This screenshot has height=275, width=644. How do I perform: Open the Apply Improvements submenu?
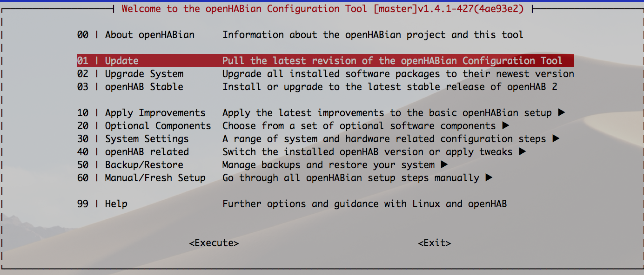[x=155, y=113]
